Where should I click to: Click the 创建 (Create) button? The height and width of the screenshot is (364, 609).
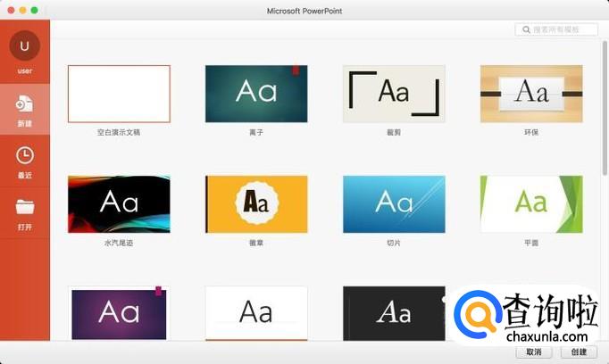(579, 352)
